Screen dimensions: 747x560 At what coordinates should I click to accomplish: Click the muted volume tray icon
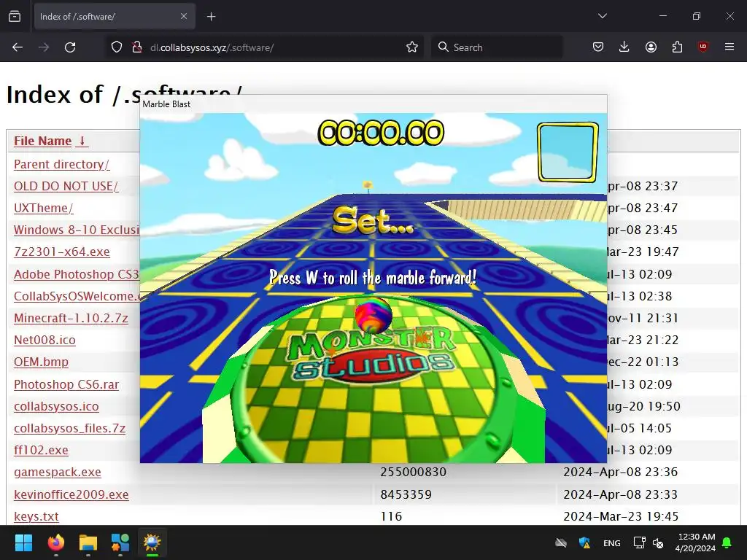(658, 542)
